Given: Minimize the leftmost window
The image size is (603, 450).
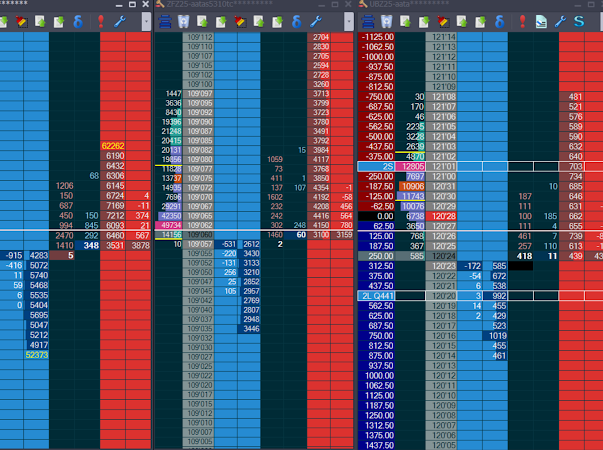Looking at the screenshot, I should (119, 4).
